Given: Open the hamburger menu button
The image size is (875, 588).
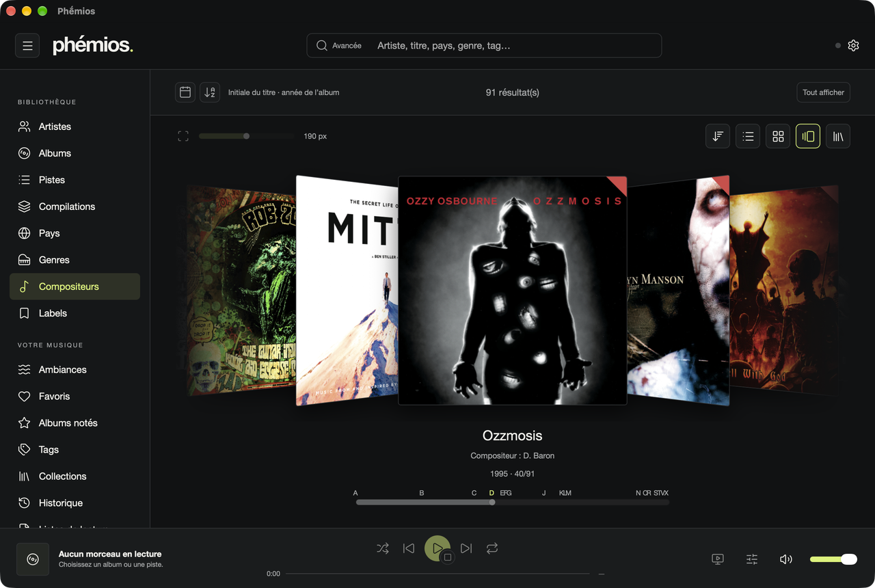Looking at the screenshot, I should click(x=27, y=46).
